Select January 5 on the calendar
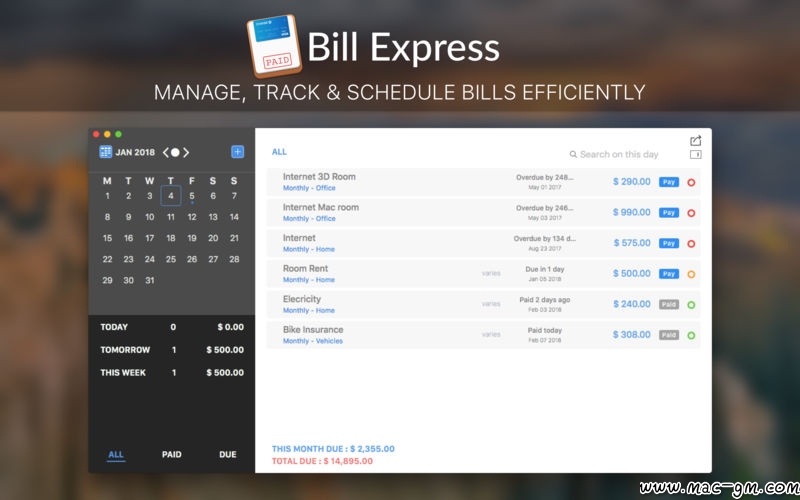This screenshot has height=500, width=800. click(192, 196)
